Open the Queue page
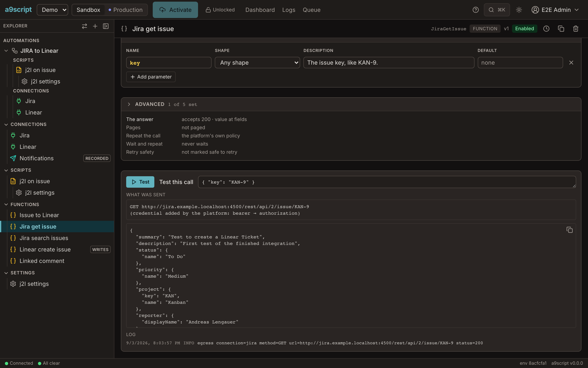Image resolution: width=588 pixels, height=368 pixels. coord(312,10)
